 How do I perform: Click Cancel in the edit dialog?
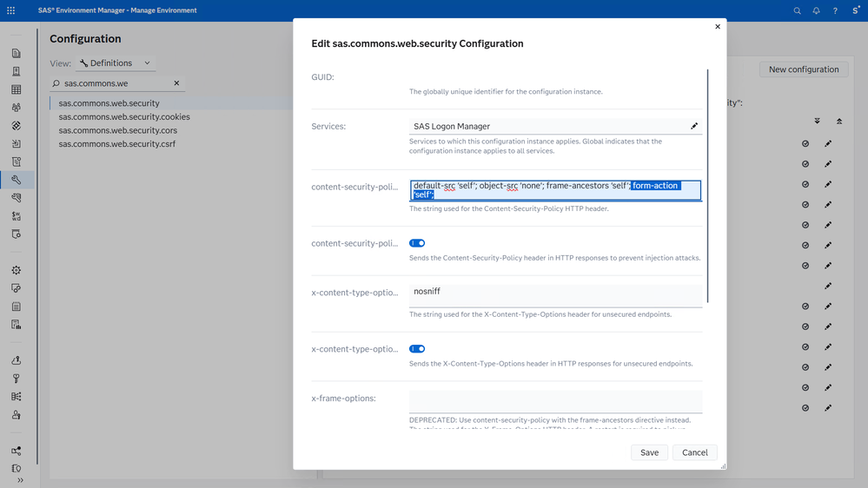point(695,452)
